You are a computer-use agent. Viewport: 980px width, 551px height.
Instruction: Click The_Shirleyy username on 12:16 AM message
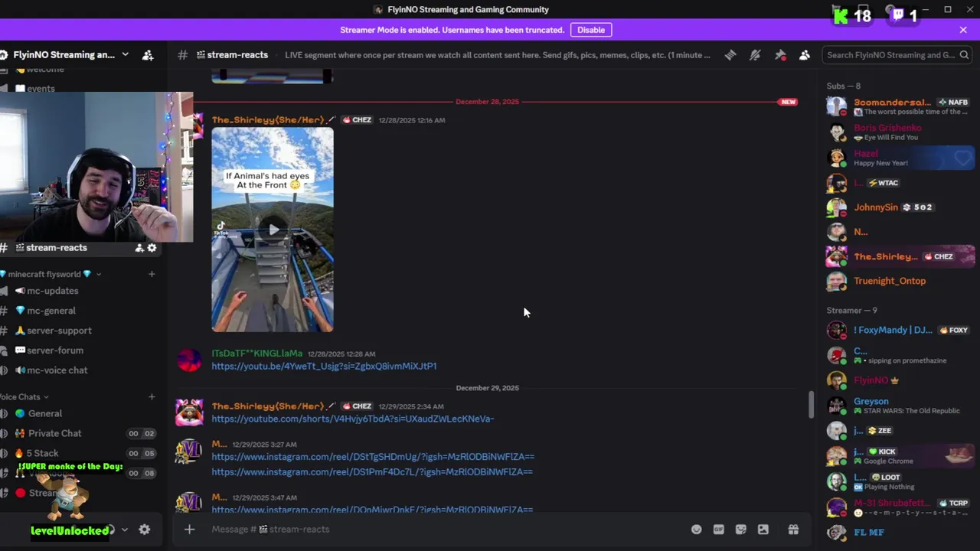[268, 120]
